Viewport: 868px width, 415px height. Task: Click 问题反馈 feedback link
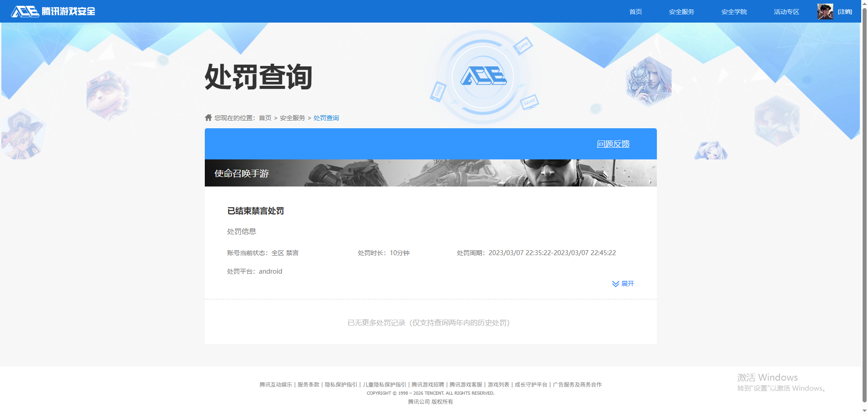(x=613, y=144)
